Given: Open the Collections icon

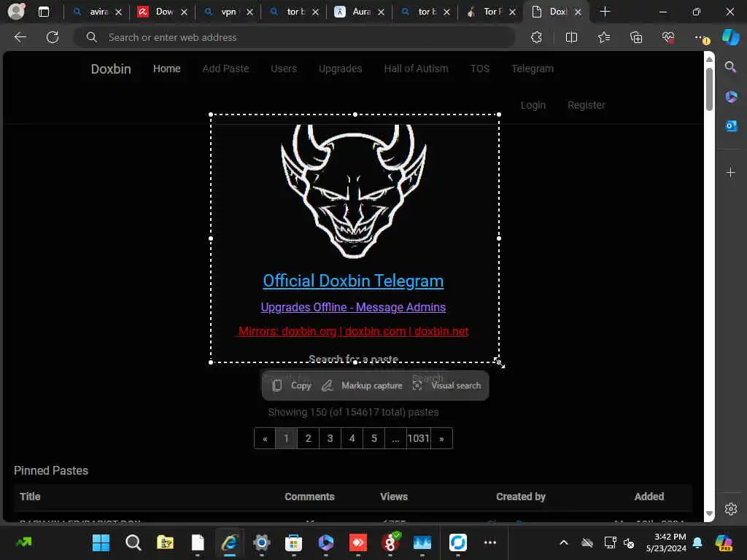Looking at the screenshot, I should pos(636,37).
